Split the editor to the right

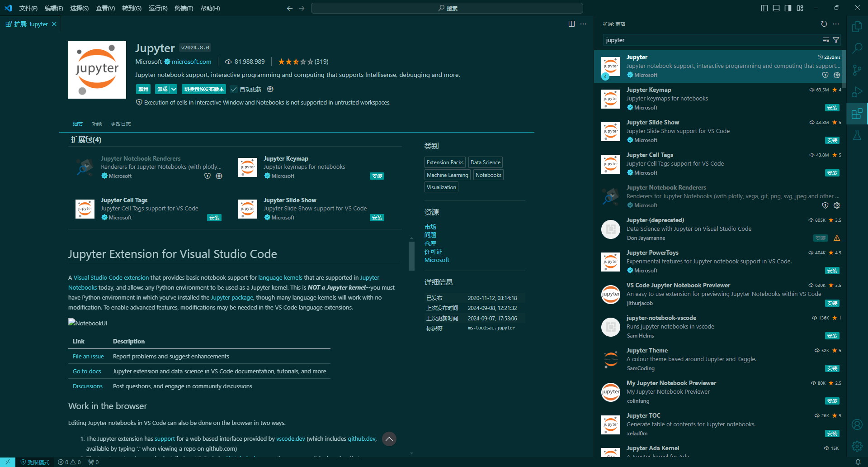(x=571, y=24)
